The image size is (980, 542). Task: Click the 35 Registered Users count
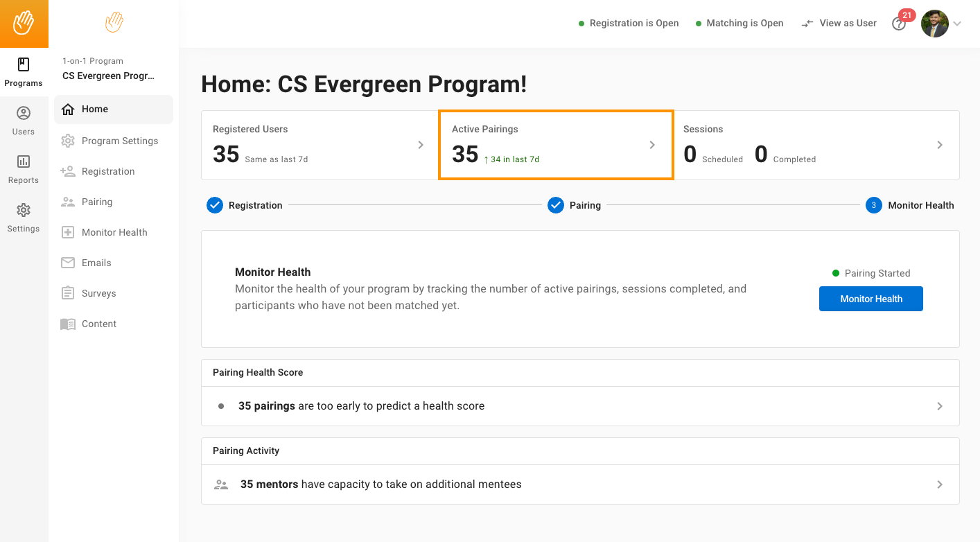226,154
